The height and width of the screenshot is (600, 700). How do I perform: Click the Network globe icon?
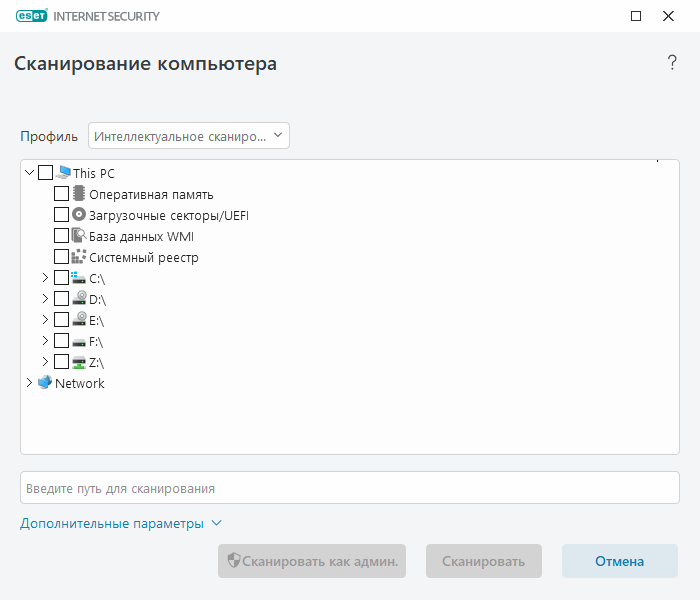click(45, 383)
